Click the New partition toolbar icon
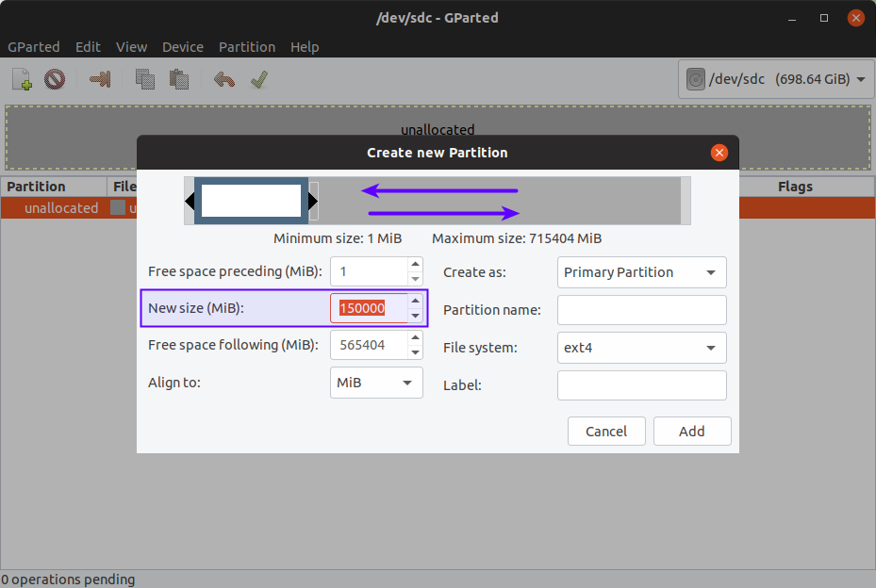876x588 pixels. (22, 80)
